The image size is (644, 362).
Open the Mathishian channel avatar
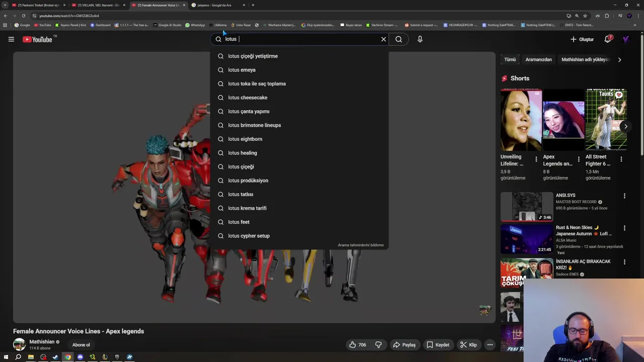point(19,344)
